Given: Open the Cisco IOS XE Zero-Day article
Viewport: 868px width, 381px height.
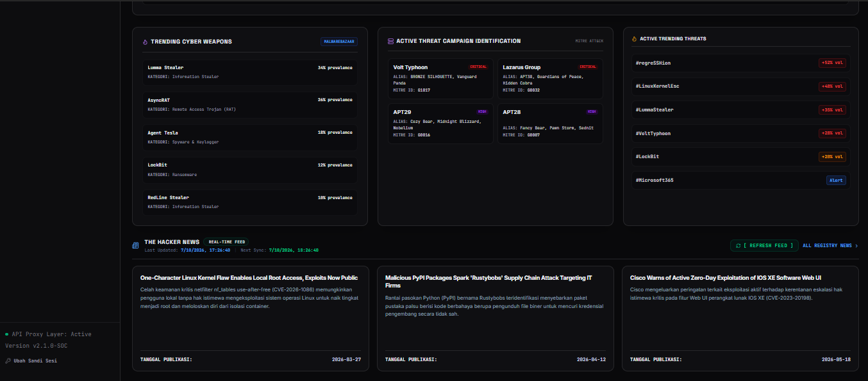Looking at the screenshot, I should coord(740,318).
